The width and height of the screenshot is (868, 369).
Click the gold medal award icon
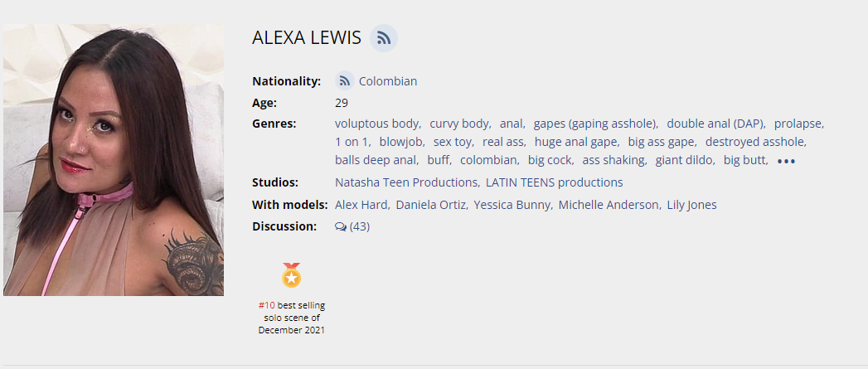pyautogui.click(x=291, y=275)
